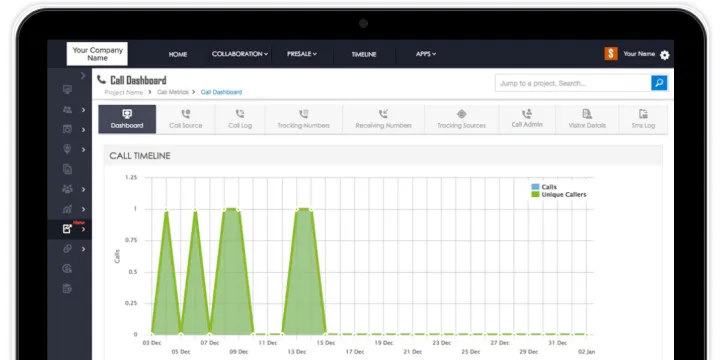Screen dimensions: 720x360
Task: Click the orange S profile avatar
Action: [x=611, y=54]
